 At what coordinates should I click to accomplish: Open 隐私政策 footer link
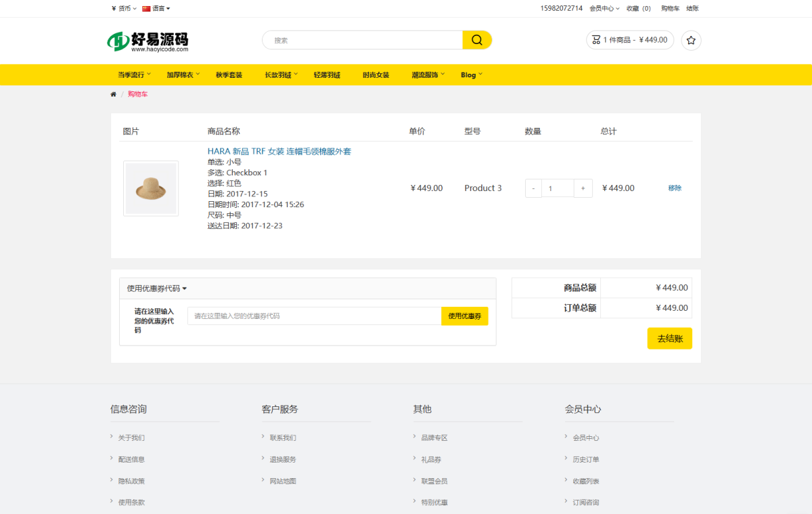(x=131, y=481)
